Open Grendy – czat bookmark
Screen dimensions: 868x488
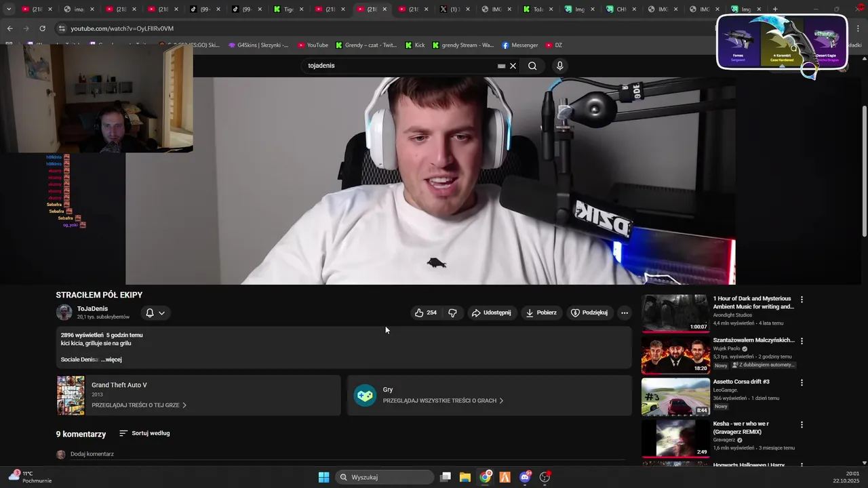366,45
